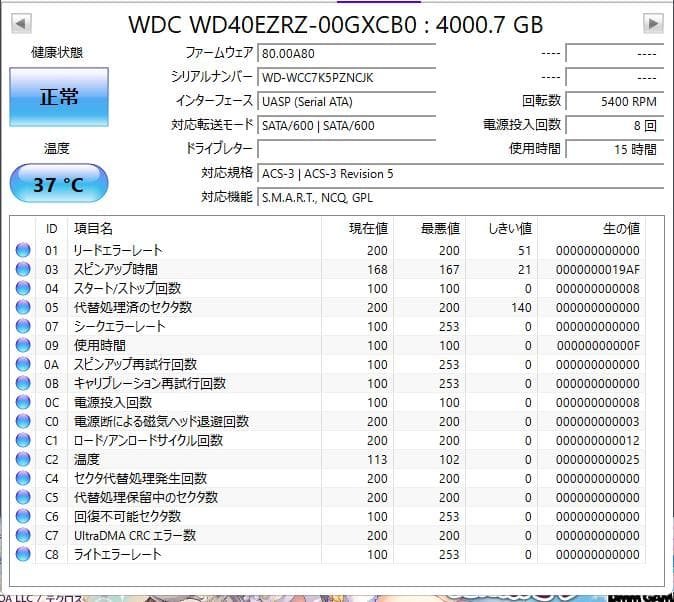The height and width of the screenshot is (602, 674).
Task: Click raw value 000000000025
Action: click(597, 460)
